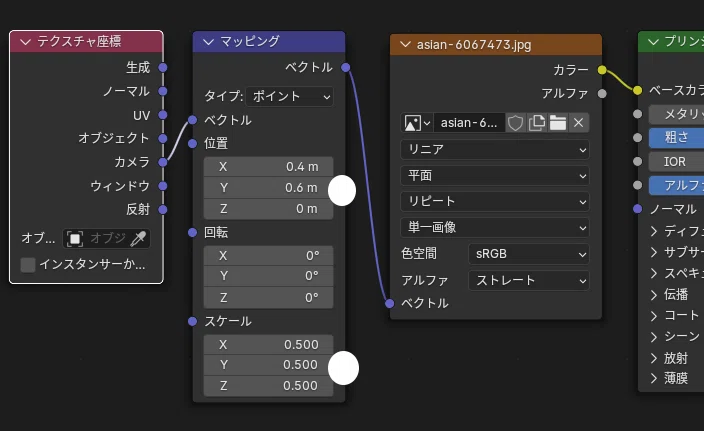Click the UV output socket
This screenshot has width=704, height=431.
pos(163,115)
